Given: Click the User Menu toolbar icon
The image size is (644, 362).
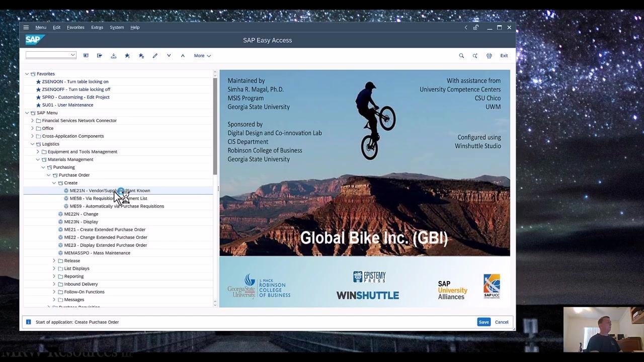Looking at the screenshot, I should tap(86, 55).
